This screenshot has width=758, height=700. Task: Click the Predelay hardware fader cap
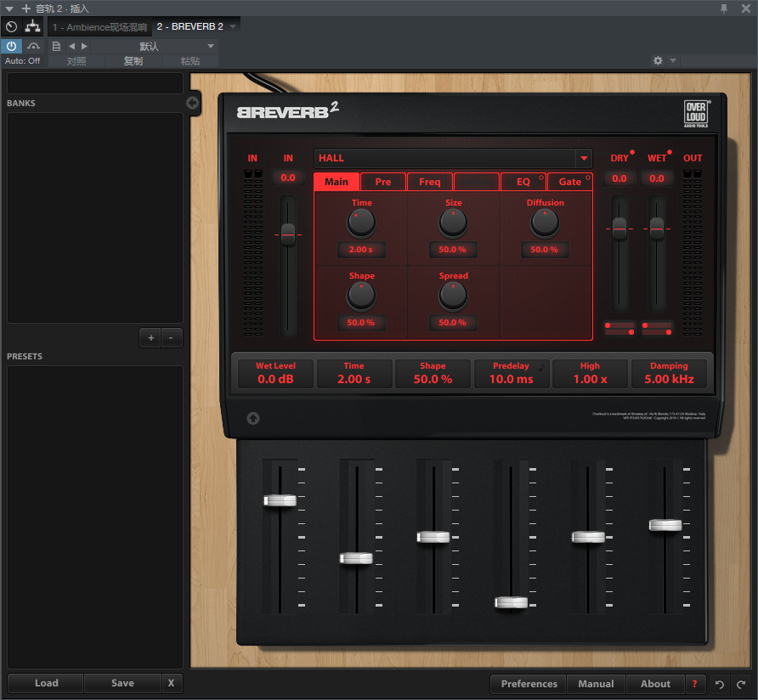click(x=511, y=602)
